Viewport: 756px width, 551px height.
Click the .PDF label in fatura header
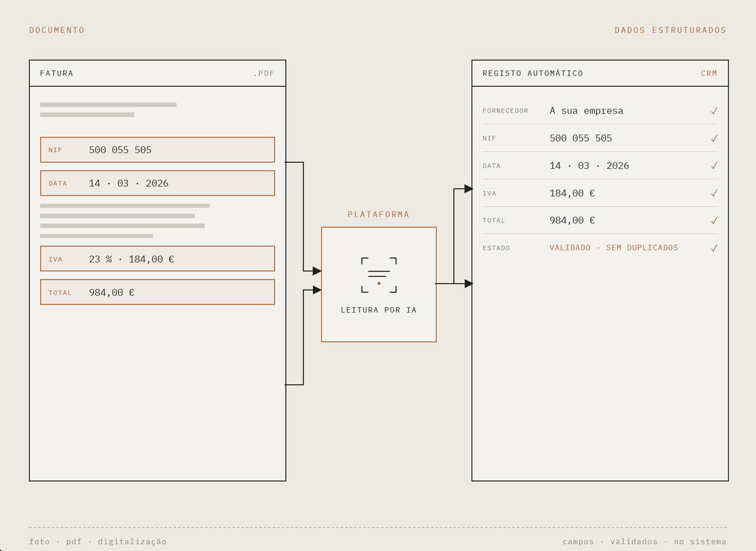coord(264,74)
